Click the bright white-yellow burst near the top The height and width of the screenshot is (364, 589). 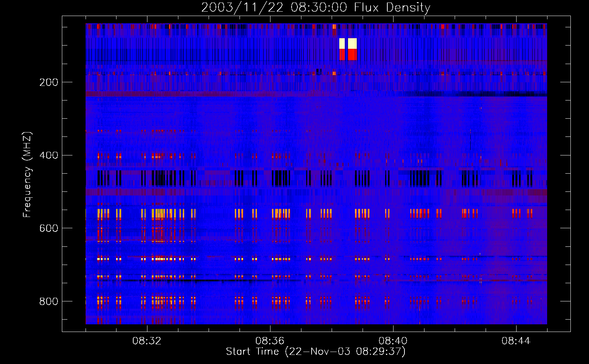(348, 43)
